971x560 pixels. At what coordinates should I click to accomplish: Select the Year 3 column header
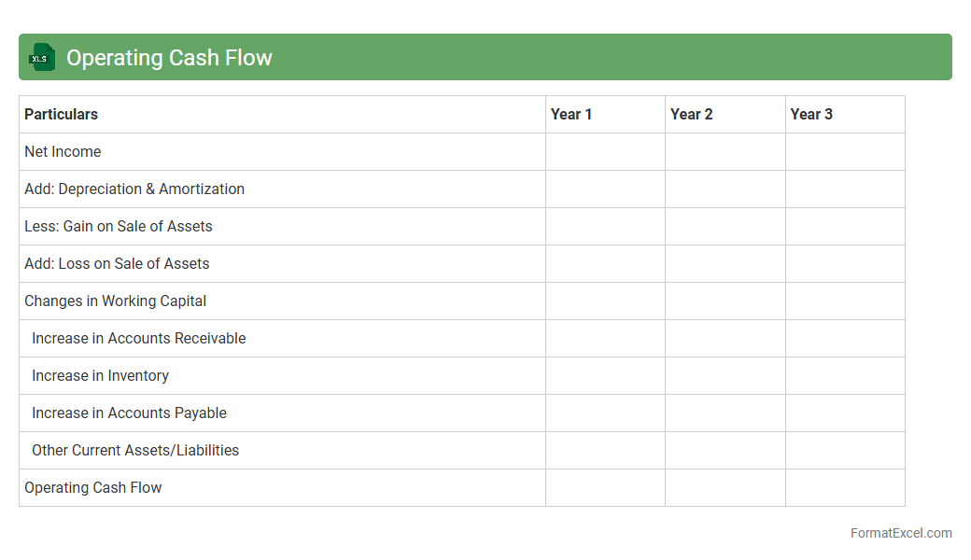811,114
